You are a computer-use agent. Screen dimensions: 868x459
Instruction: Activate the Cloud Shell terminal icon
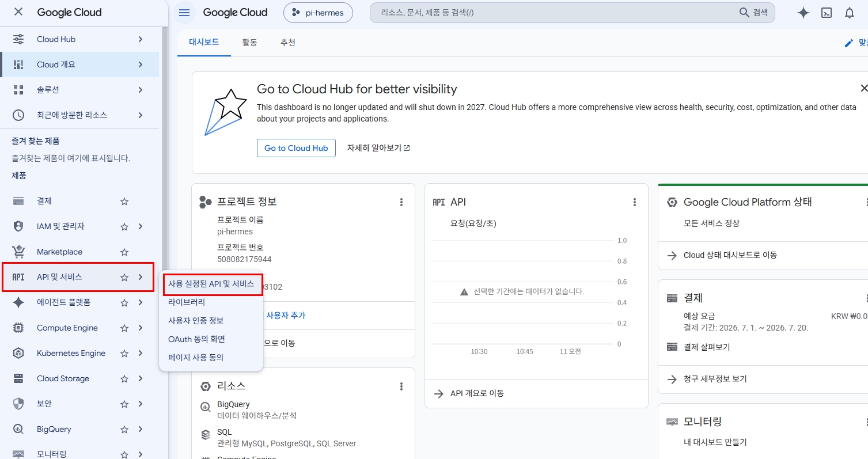(x=827, y=13)
